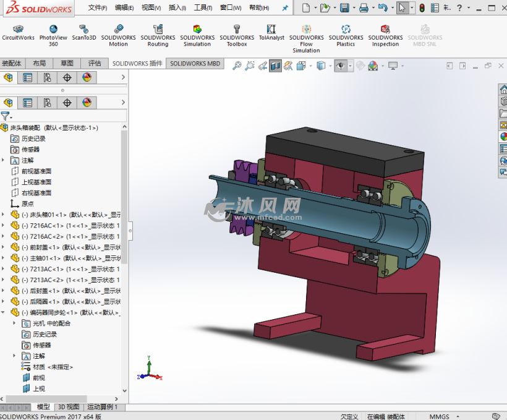Activate the ScanTo3D add-in
Image resolution: width=507 pixels, height=420 pixels.
84,33
